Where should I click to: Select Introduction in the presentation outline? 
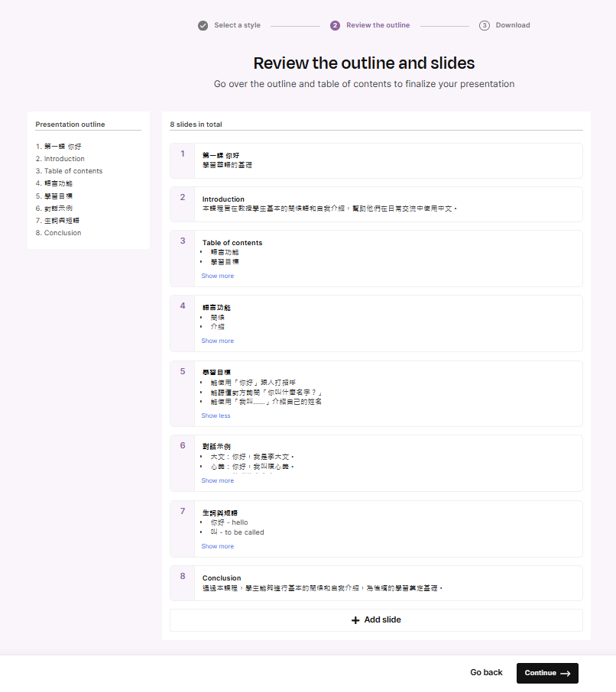point(64,159)
